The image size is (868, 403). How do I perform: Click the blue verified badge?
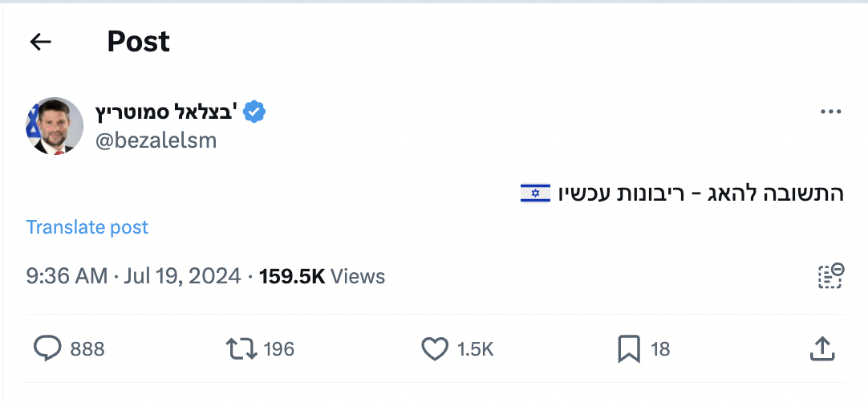[x=254, y=112]
